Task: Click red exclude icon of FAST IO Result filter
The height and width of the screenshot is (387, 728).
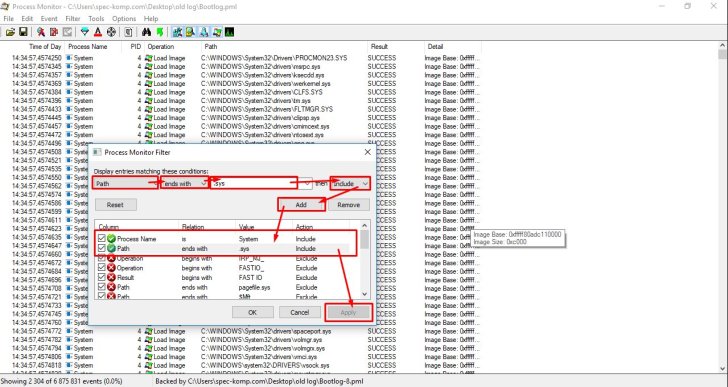Action: click(111, 277)
